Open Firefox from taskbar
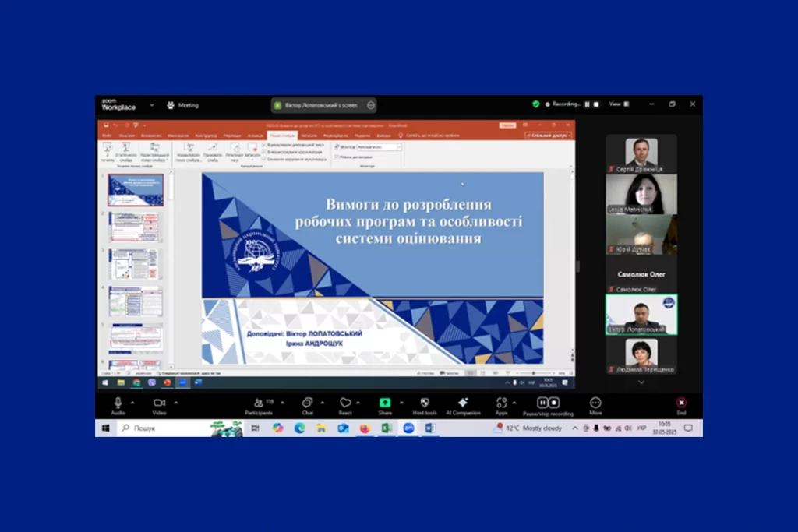This screenshot has height=532, width=798. click(365, 428)
